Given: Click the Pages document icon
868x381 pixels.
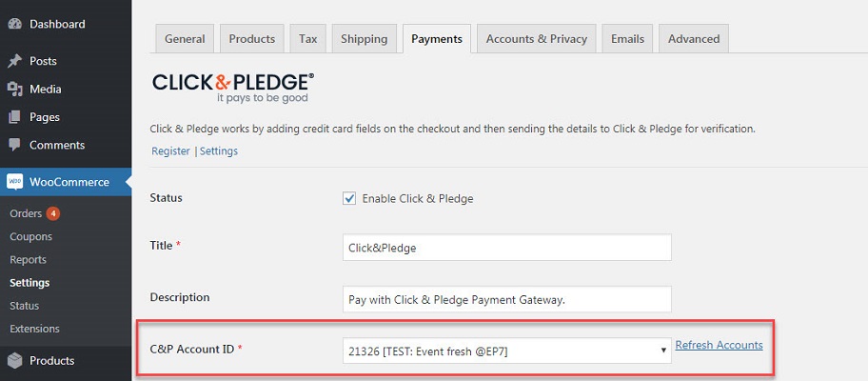Looking at the screenshot, I should (x=15, y=117).
